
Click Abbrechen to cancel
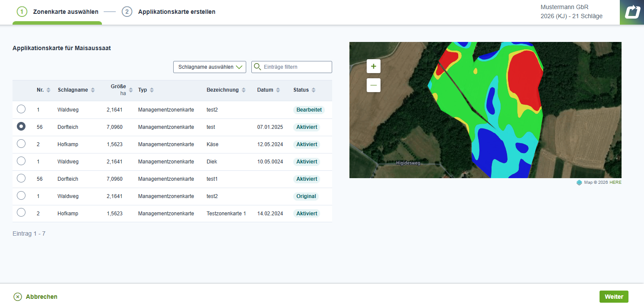tap(35, 297)
